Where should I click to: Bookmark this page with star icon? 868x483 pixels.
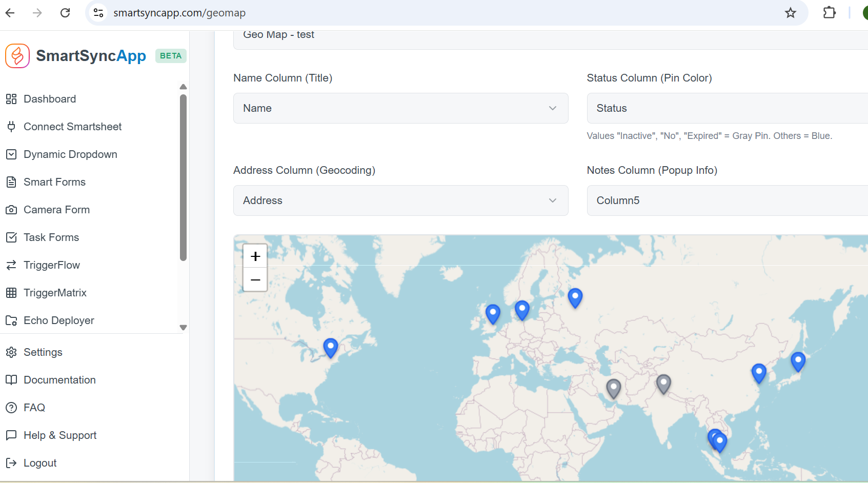tap(791, 13)
